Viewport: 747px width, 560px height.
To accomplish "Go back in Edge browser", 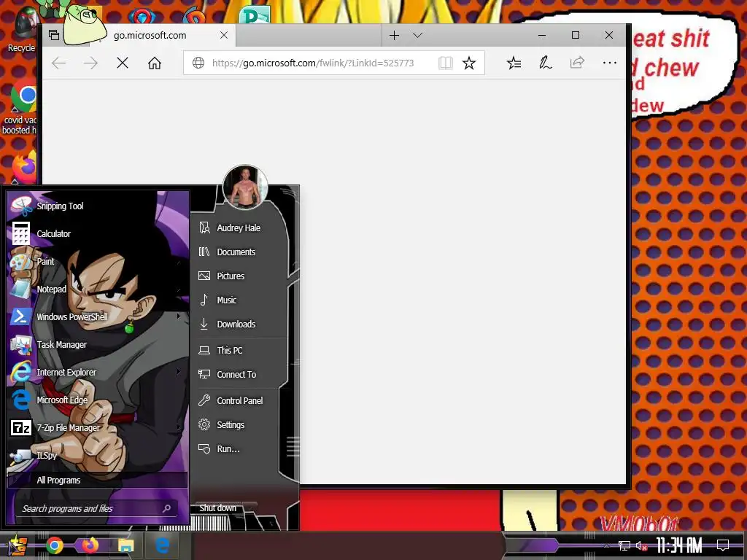I will [x=58, y=63].
